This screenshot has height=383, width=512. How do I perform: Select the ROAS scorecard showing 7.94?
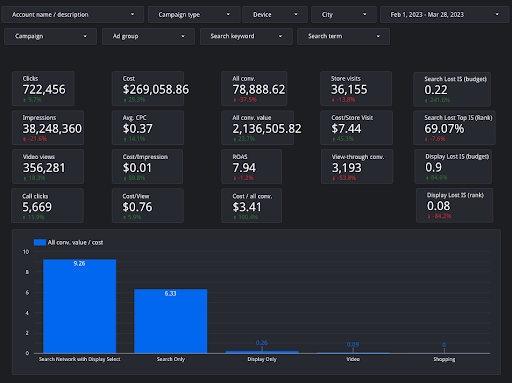coord(252,166)
